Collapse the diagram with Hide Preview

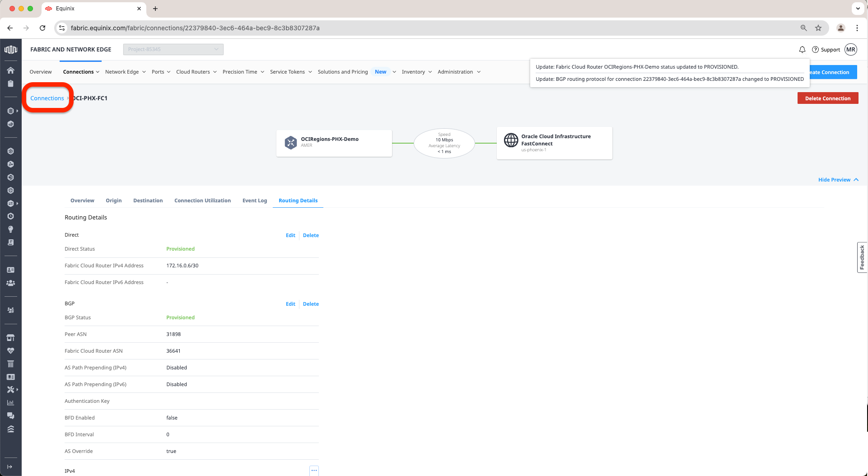838,180
